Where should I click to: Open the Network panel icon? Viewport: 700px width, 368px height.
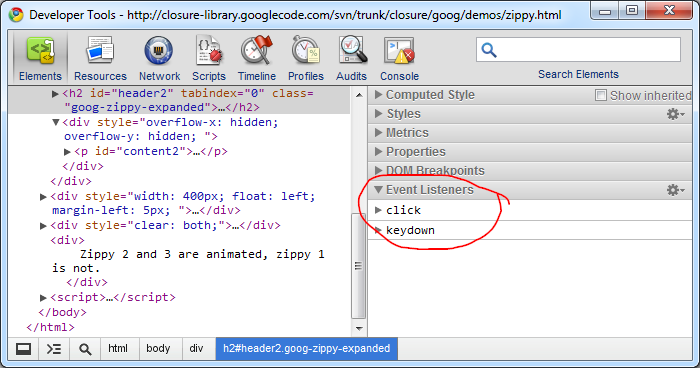(158, 50)
